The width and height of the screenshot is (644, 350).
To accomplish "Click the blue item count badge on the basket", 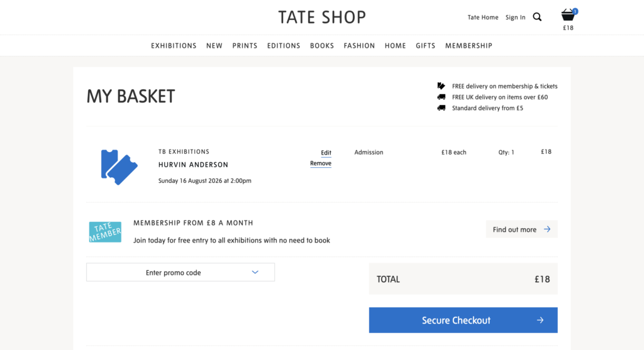I will [575, 11].
